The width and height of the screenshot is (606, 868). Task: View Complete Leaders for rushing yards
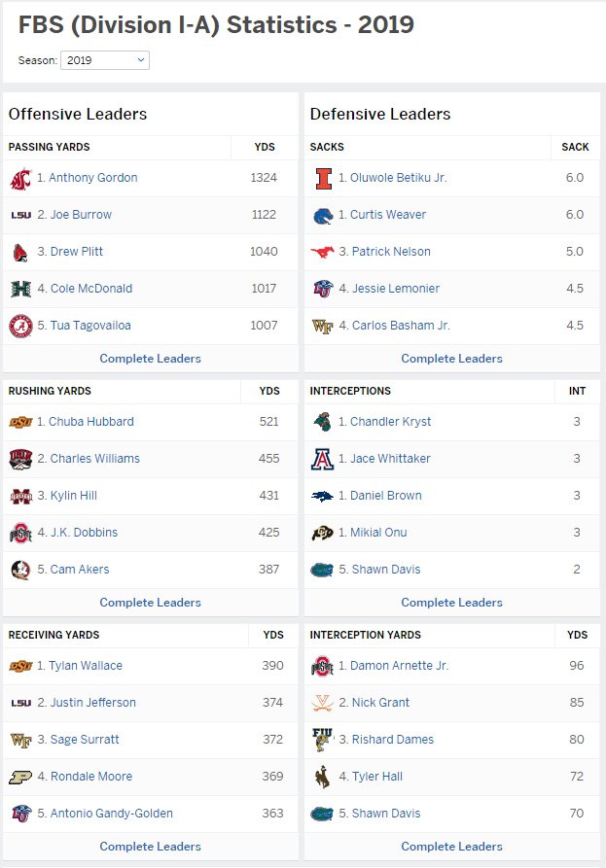click(x=150, y=603)
